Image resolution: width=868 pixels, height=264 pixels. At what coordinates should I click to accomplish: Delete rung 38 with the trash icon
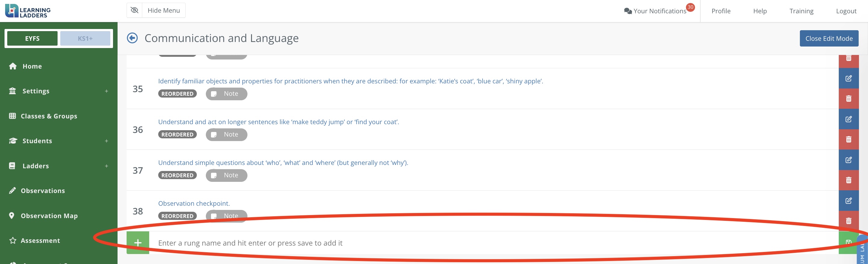[848, 221]
